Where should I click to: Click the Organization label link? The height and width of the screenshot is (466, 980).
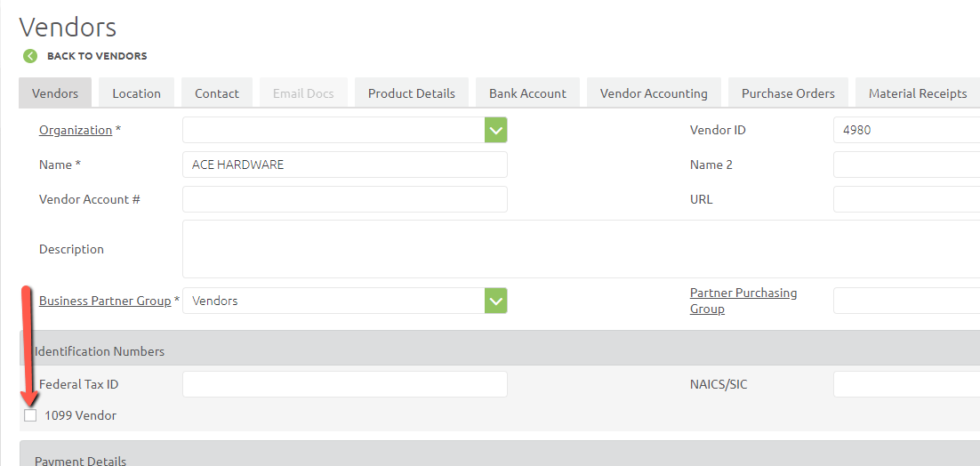[x=76, y=130]
